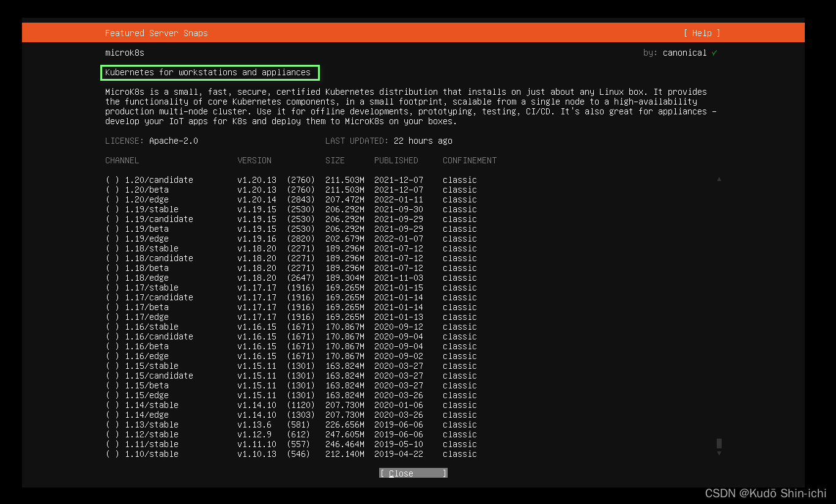Image resolution: width=836 pixels, height=504 pixels.
Task: Click published date 2021-11-03
Action: (399, 278)
